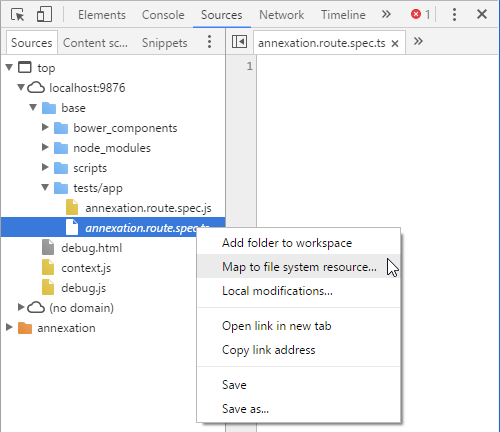Expand the annexation workspace folder

9,327
